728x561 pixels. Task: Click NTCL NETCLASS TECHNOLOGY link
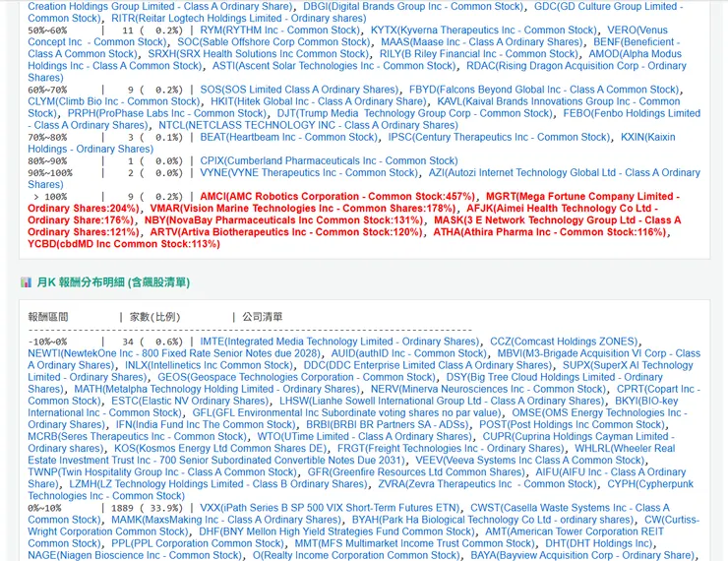click(308, 125)
